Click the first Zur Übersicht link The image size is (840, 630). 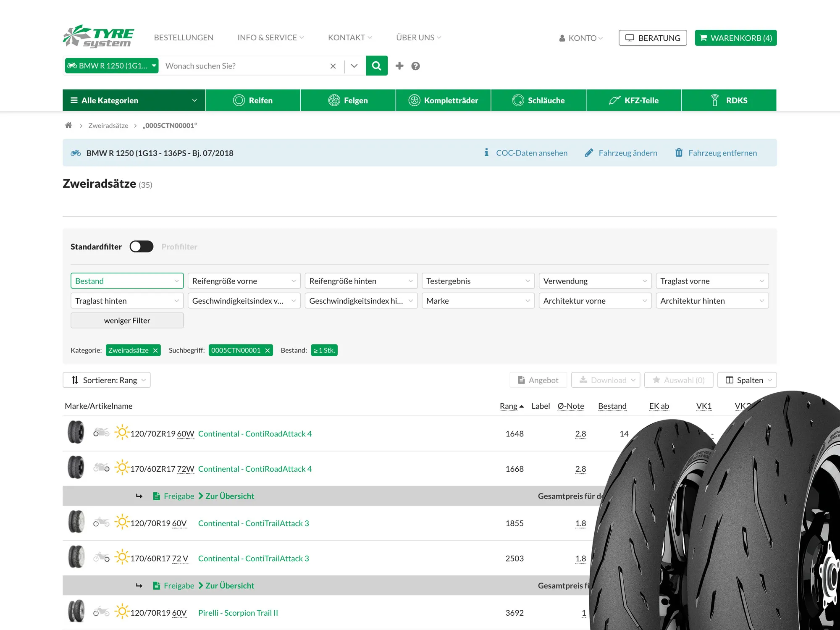(226, 496)
